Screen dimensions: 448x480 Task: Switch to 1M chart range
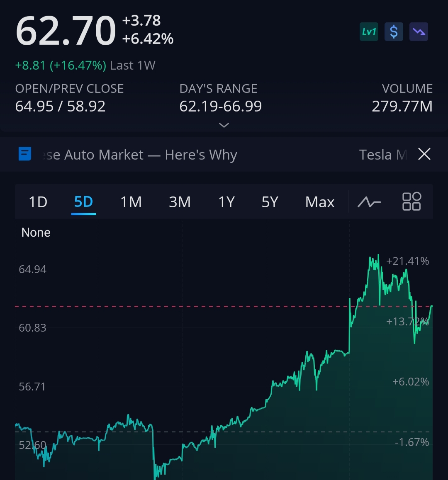tap(131, 202)
